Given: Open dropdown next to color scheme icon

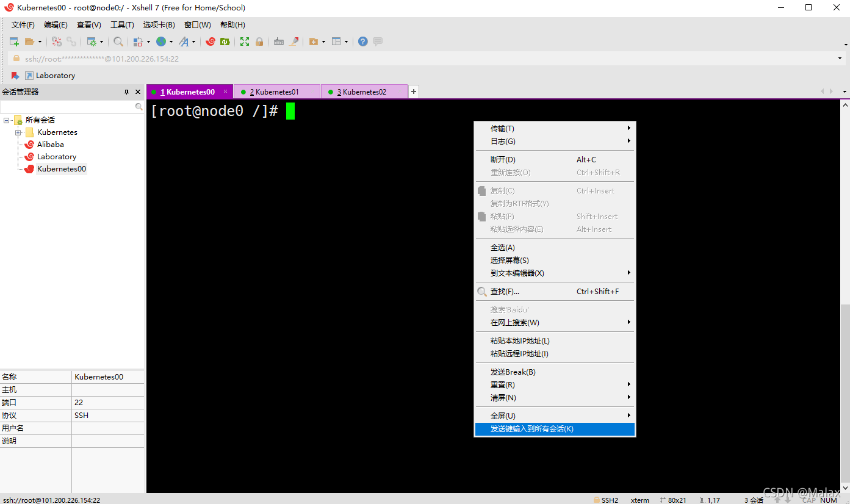Looking at the screenshot, I should click(x=148, y=41).
